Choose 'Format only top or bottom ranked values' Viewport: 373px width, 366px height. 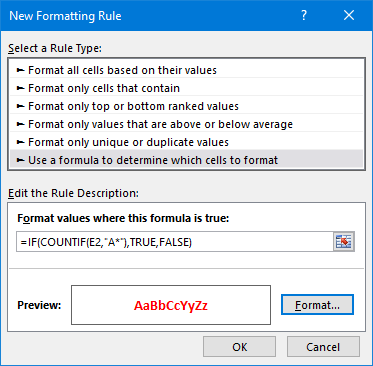point(187,106)
